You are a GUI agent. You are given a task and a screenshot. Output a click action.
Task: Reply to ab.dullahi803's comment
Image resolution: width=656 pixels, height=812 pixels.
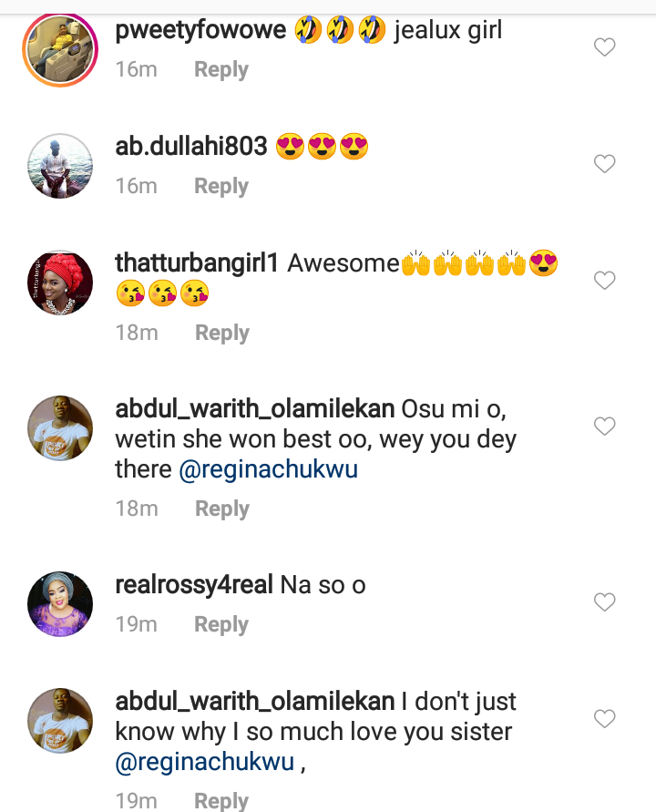click(221, 186)
